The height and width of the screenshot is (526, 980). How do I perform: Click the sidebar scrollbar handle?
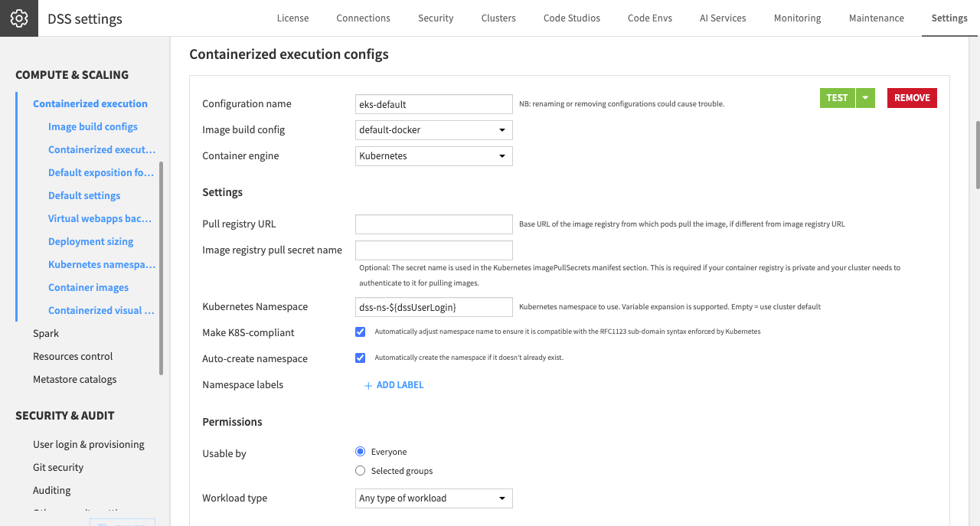click(x=161, y=268)
